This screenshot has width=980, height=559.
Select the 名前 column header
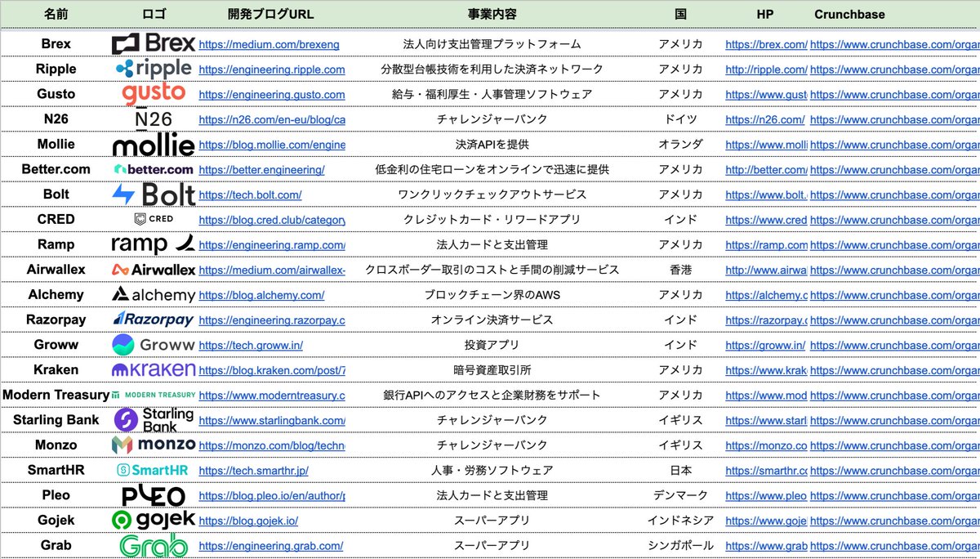[x=56, y=14]
